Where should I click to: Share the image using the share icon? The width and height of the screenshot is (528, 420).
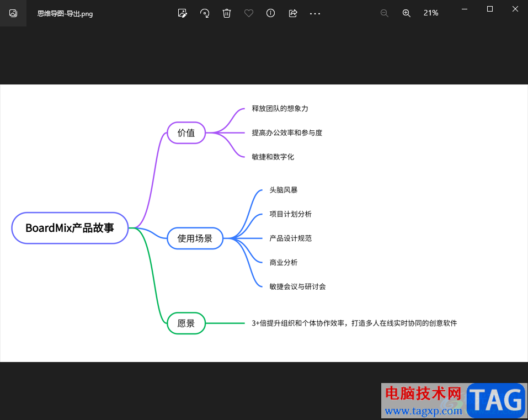(293, 13)
